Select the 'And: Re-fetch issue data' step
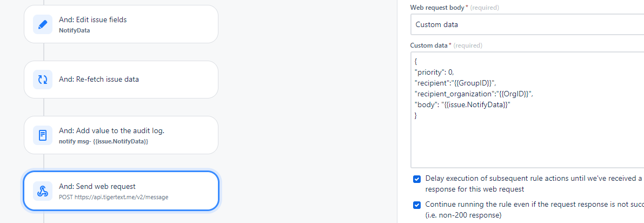This screenshot has height=223, width=644. coord(121,80)
